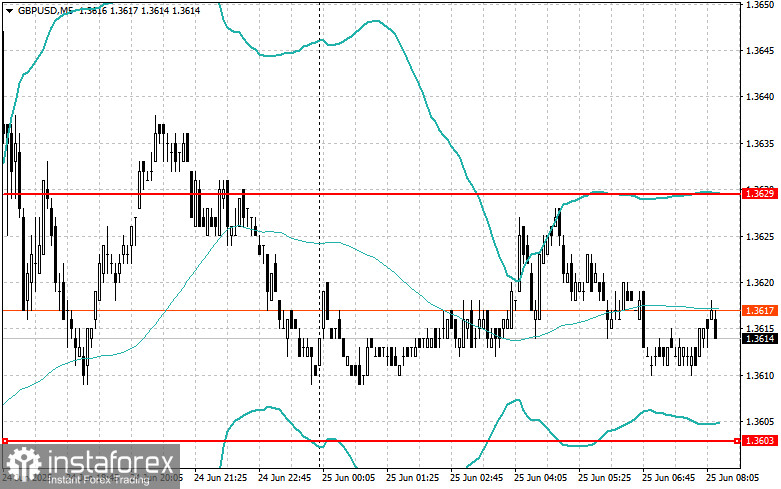Select the 1.3629 red price label

pyautogui.click(x=760, y=193)
